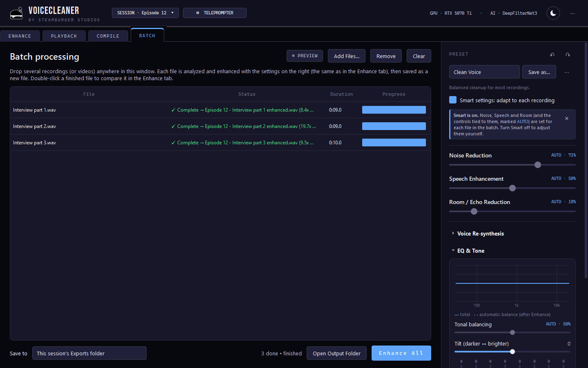Undo preset change with undo arrow
588x368 pixels.
click(x=552, y=54)
